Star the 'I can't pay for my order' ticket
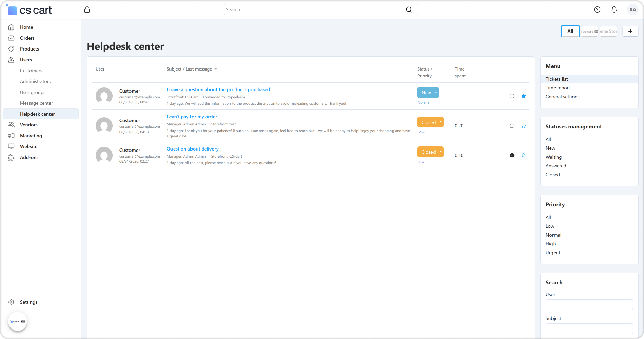The image size is (644, 339). 524,126
